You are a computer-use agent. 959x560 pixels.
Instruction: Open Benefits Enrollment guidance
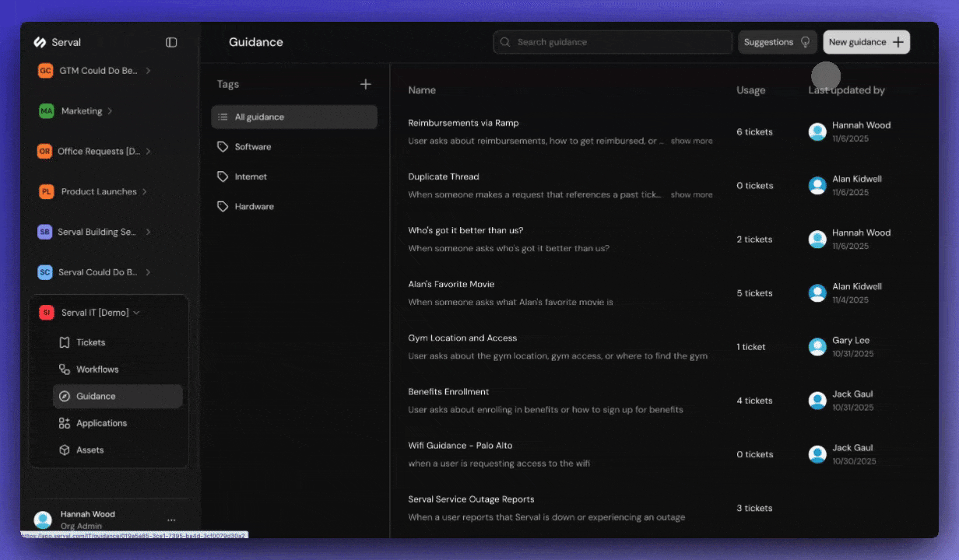click(448, 391)
